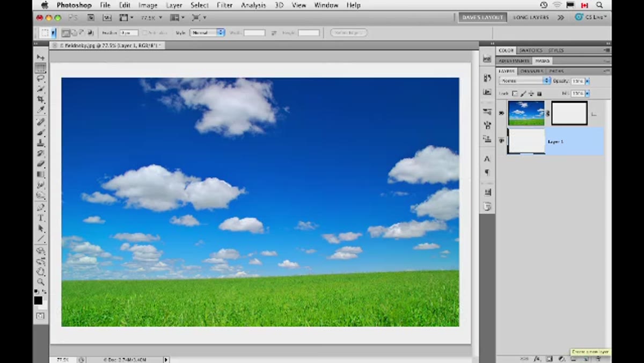Click Refine Edge button
644x363 pixels.
pyautogui.click(x=349, y=33)
